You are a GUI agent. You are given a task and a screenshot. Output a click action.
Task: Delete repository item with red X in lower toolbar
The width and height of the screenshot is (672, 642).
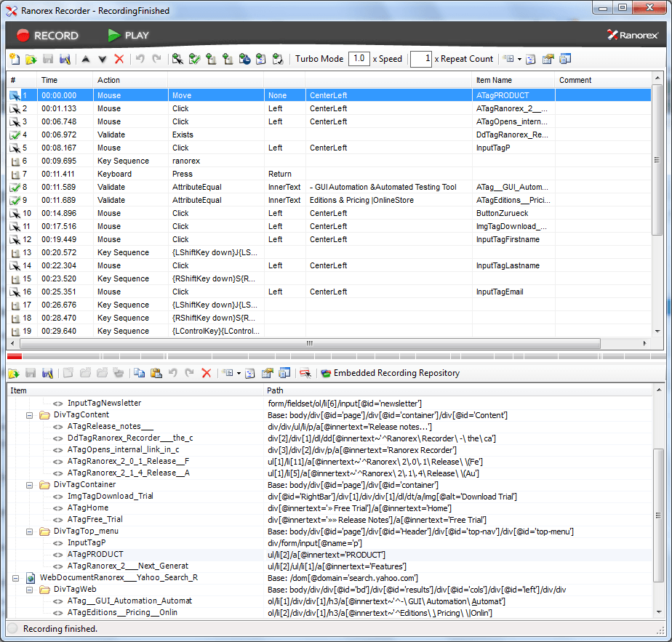click(206, 373)
